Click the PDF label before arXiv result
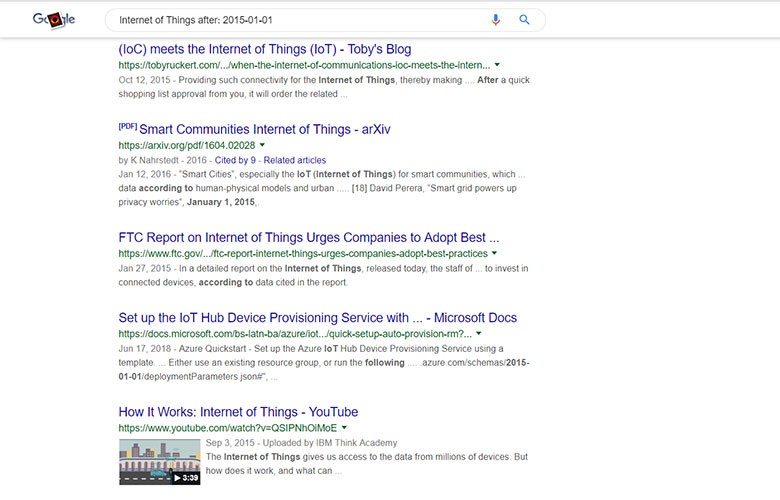This screenshot has width=780, height=500. [128, 126]
